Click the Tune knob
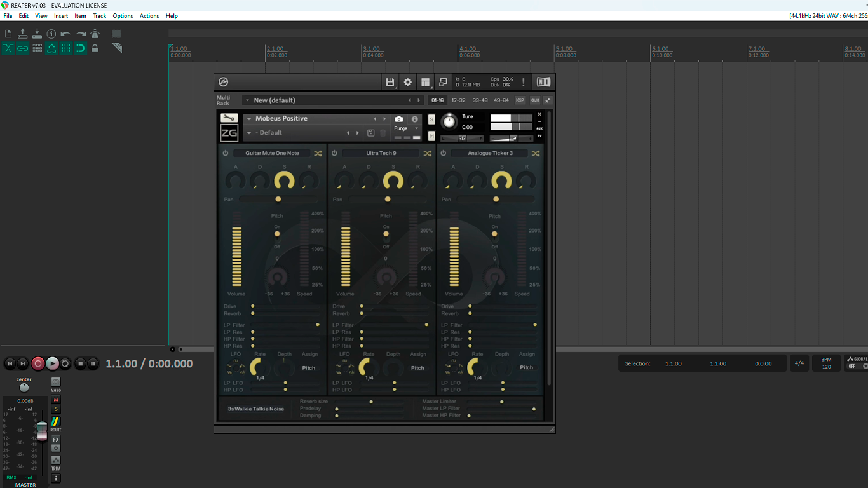 [x=449, y=121]
